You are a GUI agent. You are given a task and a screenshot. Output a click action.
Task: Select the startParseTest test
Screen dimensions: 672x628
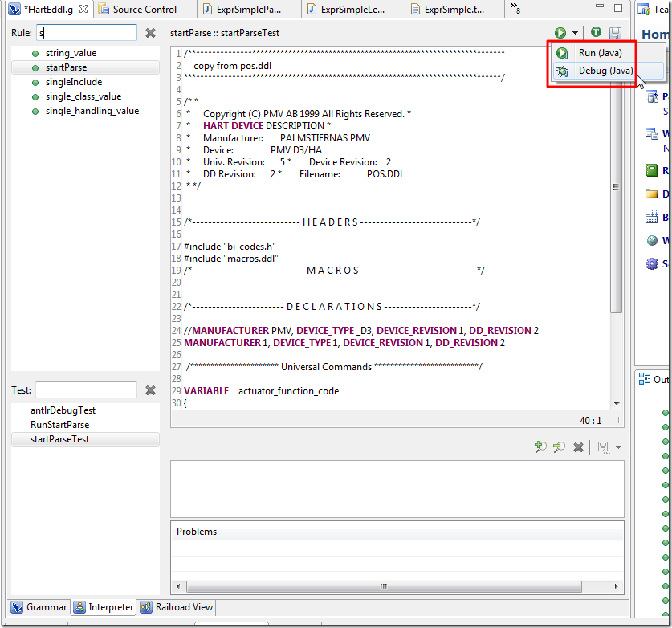[85, 439]
